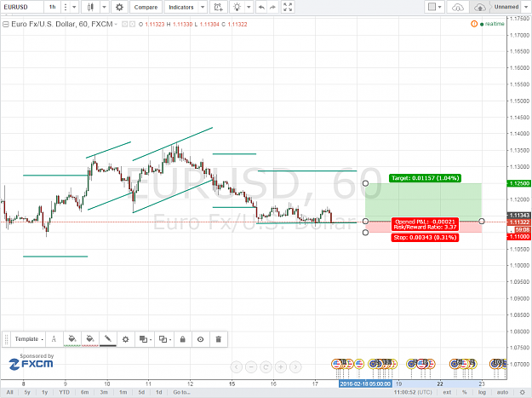
Task: Select the 5d time range tab
Action: [x=141, y=392]
